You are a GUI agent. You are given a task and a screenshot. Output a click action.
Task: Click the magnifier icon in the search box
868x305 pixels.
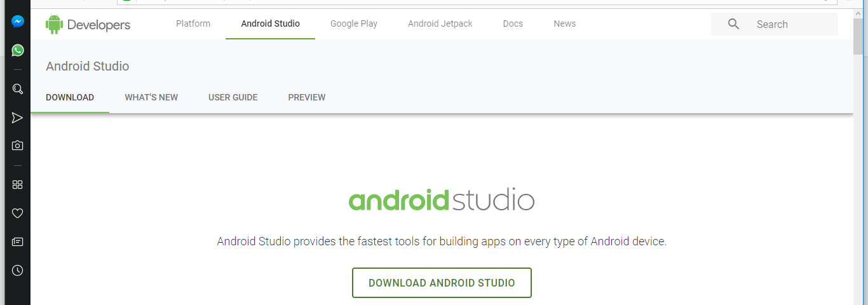coord(733,24)
